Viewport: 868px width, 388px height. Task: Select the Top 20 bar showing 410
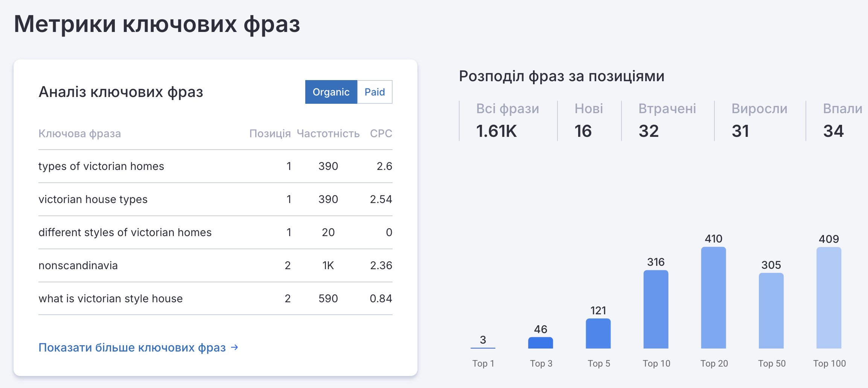[x=713, y=297]
